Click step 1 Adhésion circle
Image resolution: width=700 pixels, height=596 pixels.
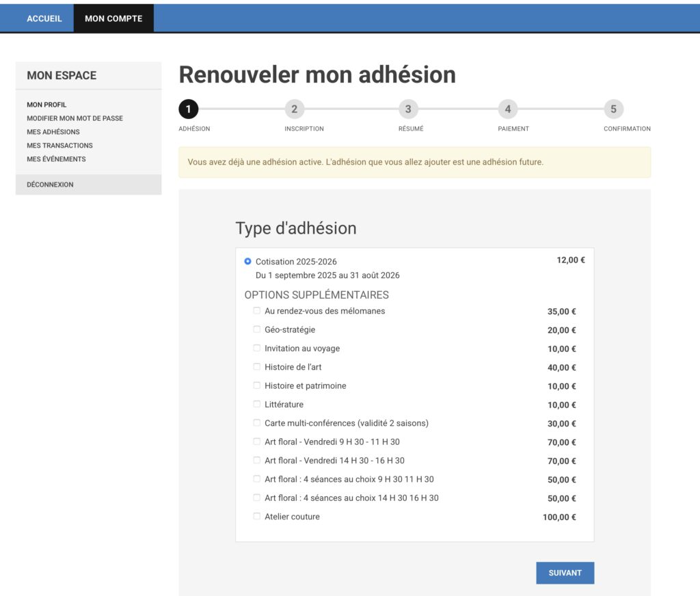tap(188, 109)
